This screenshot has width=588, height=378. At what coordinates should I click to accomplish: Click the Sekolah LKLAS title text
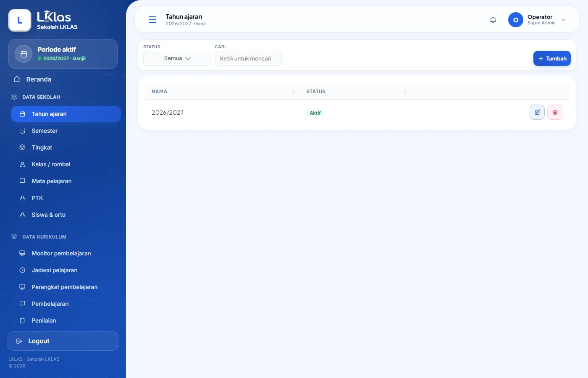click(57, 27)
